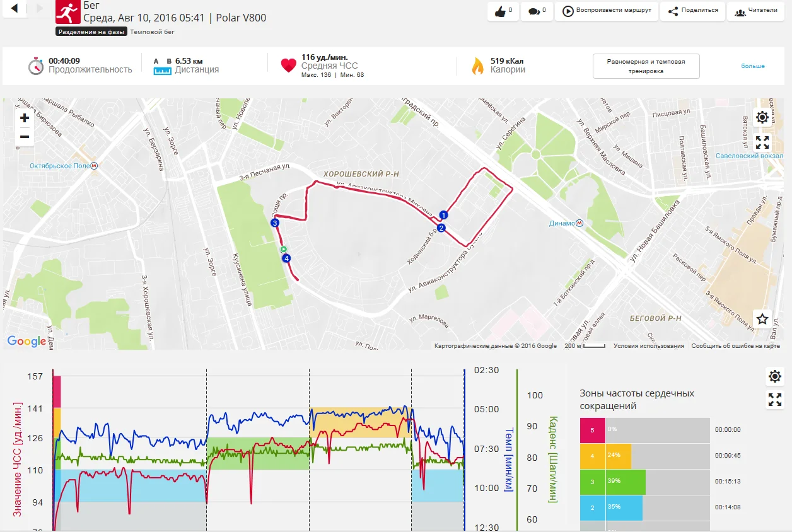Switch to the Темповой бег tab
The height and width of the screenshot is (532, 792).
(x=152, y=32)
